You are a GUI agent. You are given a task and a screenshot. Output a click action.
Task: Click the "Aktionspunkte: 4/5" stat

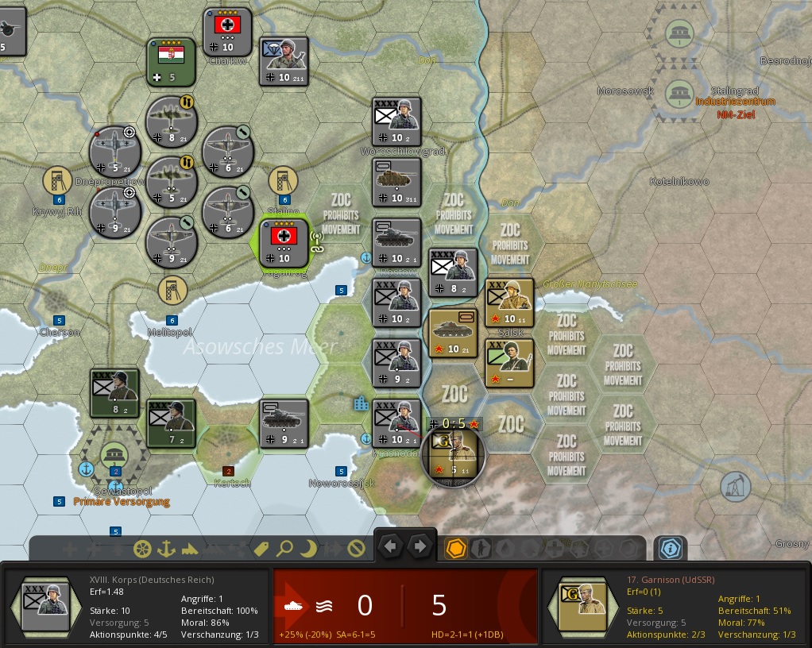(x=130, y=634)
